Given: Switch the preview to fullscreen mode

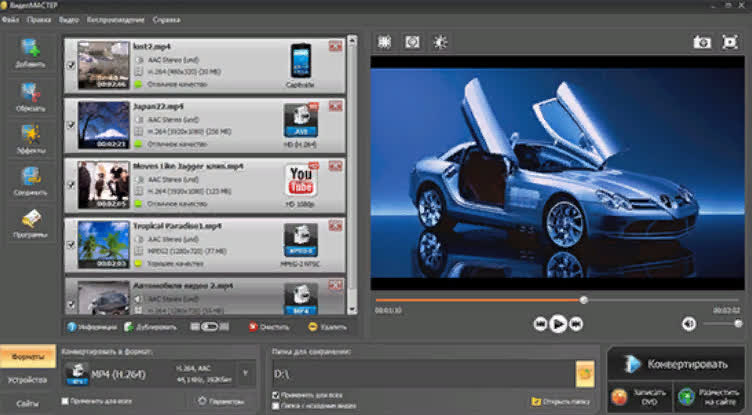Looking at the screenshot, I should (x=730, y=42).
